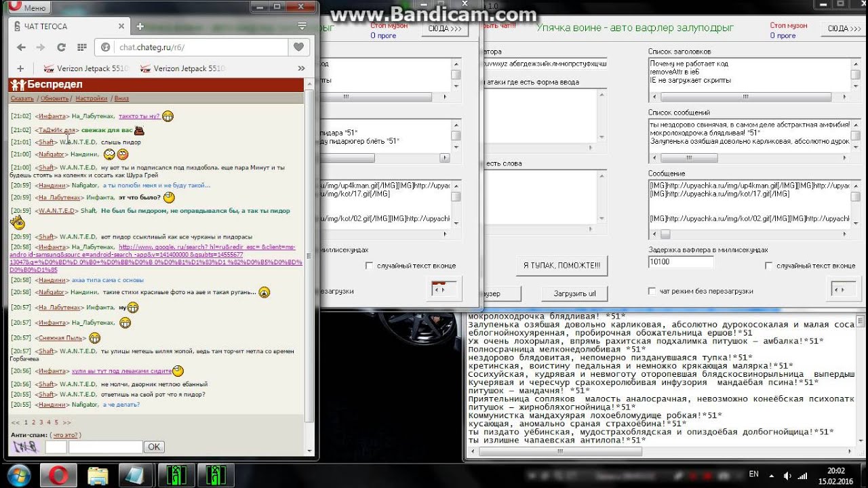Click 'О проге' in the right window
This screenshot has width=868, height=488.
(x=783, y=35)
